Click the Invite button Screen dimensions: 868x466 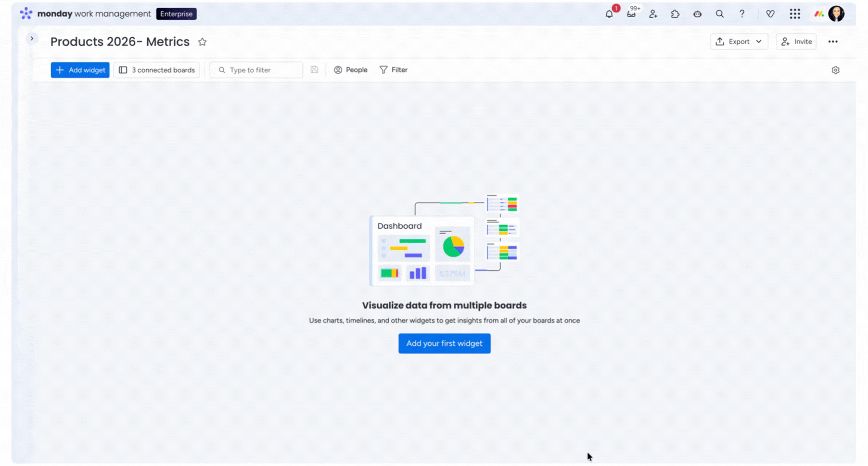796,42
